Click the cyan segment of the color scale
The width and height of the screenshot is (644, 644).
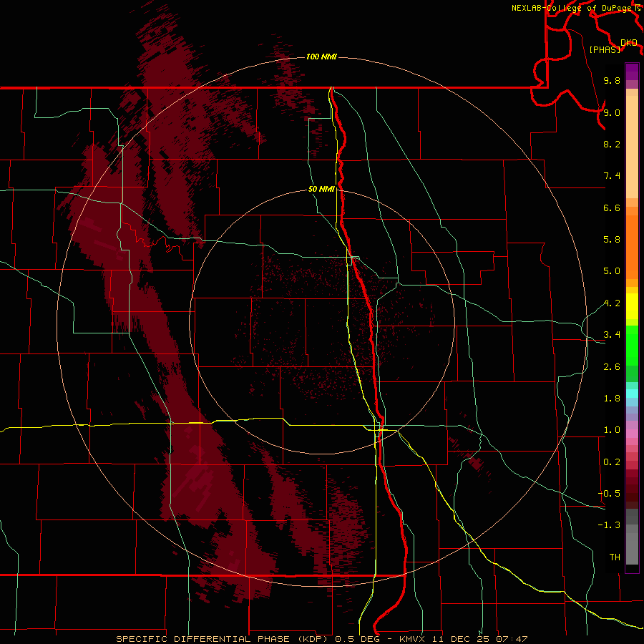(x=632, y=393)
